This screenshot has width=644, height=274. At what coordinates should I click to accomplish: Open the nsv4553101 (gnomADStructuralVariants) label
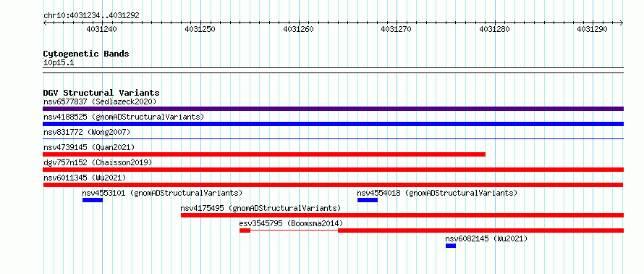162,193
